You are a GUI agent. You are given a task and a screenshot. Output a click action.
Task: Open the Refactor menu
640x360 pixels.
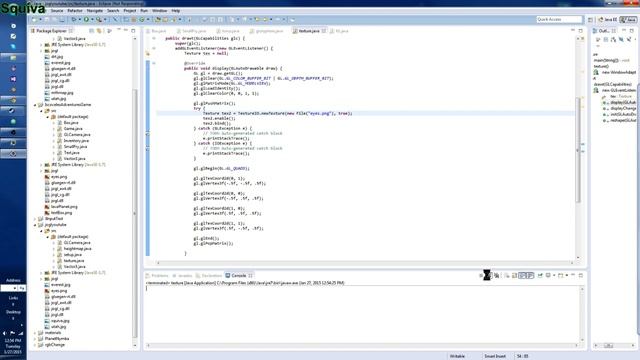click(75, 11)
